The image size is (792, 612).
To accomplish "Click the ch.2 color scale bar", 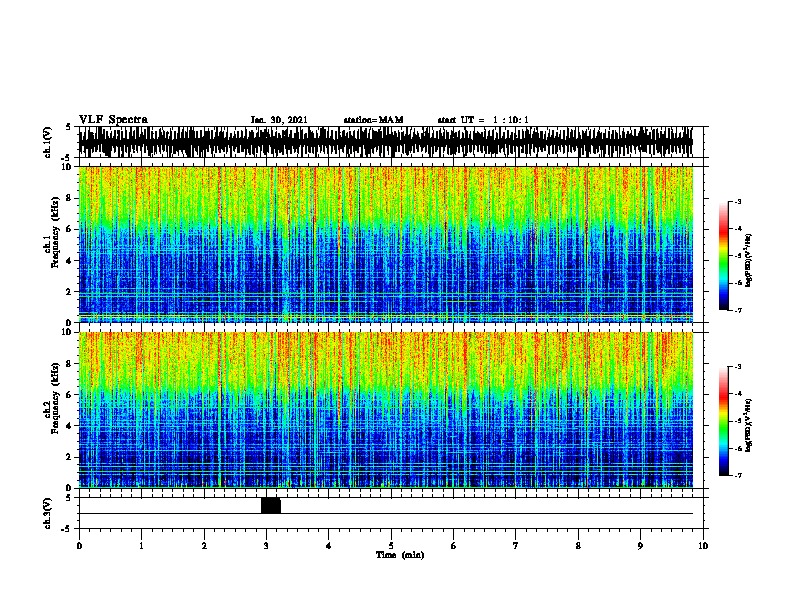I will pos(723,421).
